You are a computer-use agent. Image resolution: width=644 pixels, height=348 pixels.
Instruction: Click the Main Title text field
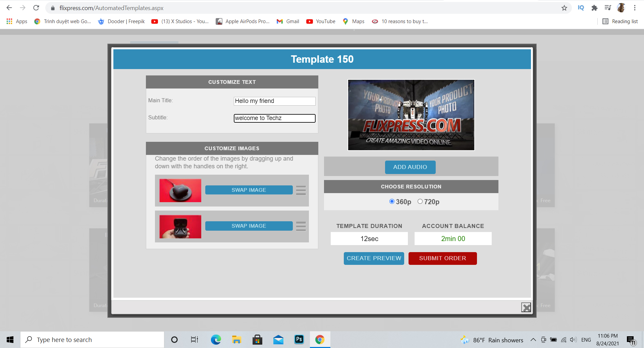pyautogui.click(x=274, y=101)
